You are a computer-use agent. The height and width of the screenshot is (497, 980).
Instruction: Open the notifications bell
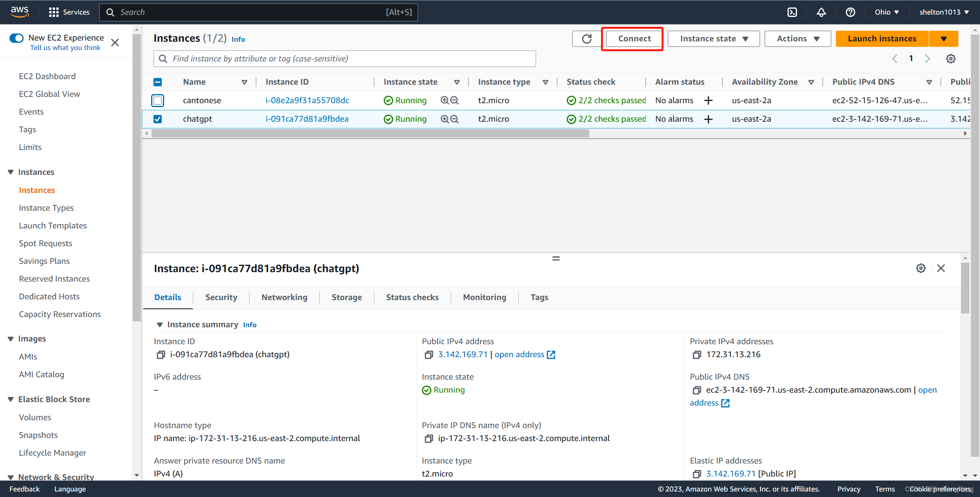[821, 12]
